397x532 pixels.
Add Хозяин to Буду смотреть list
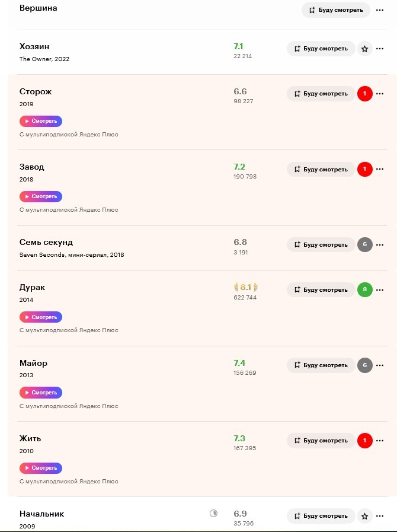click(x=321, y=49)
